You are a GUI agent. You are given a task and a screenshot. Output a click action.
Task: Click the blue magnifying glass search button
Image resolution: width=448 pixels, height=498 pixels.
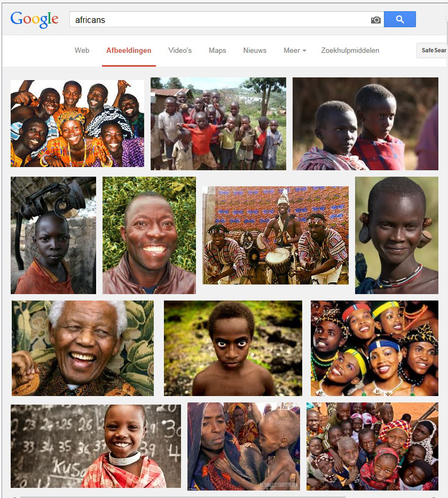tap(400, 19)
